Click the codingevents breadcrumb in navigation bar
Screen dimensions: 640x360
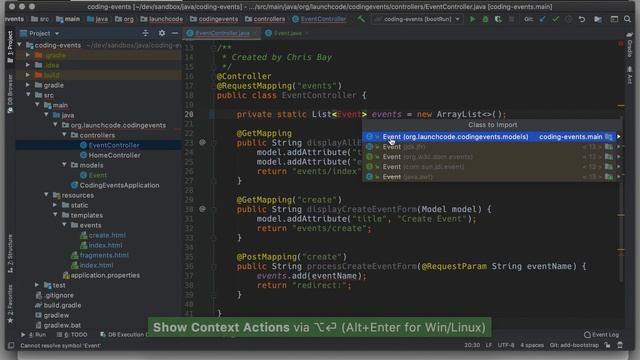tap(214, 19)
